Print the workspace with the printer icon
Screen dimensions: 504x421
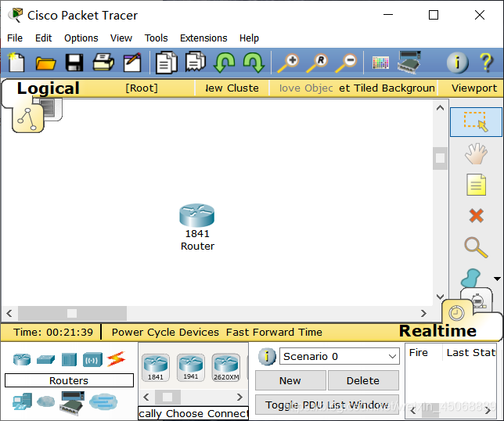coord(103,62)
